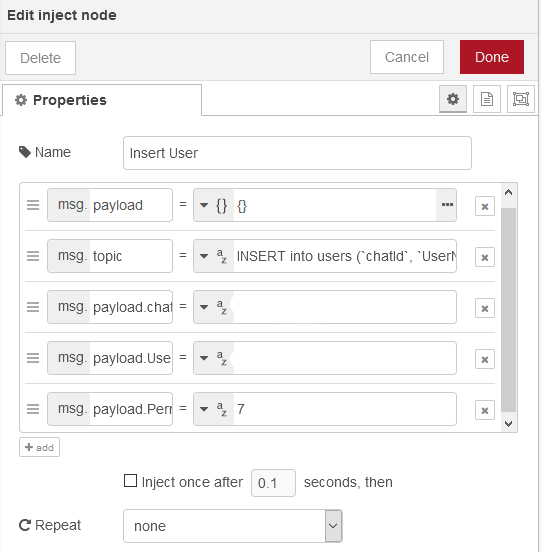Open the Repeat dropdown set to none

(x=233, y=526)
